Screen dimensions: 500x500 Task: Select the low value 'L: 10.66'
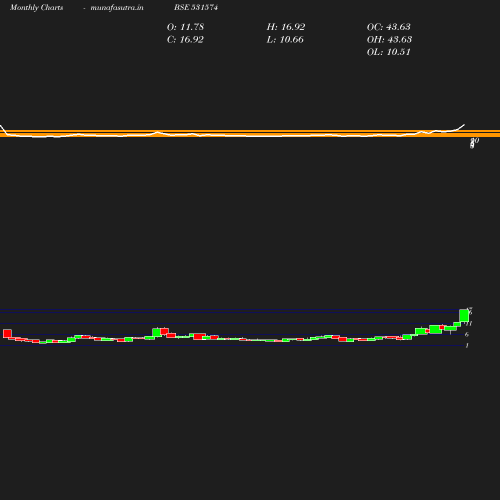tap(285, 39)
